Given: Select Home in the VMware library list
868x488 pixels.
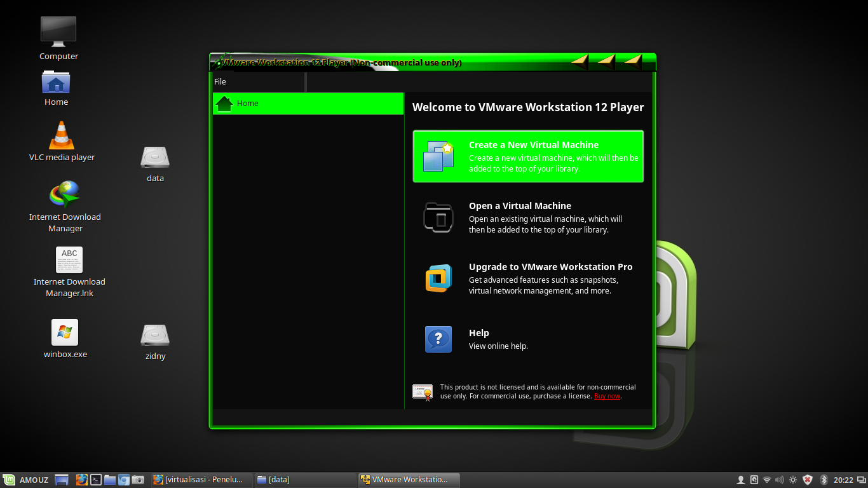Looking at the screenshot, I should pyautogui.click(x=308, y=104).
